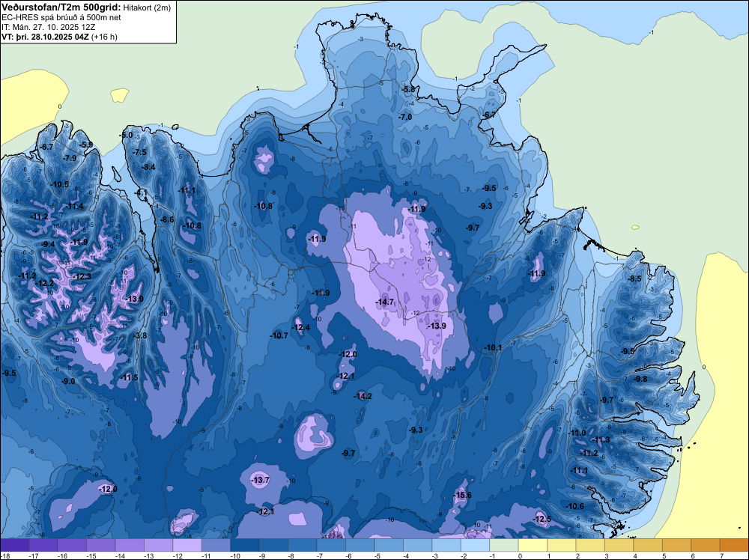
Task: Click the -10.6 temperature label
Action: [x=574, y=507]
